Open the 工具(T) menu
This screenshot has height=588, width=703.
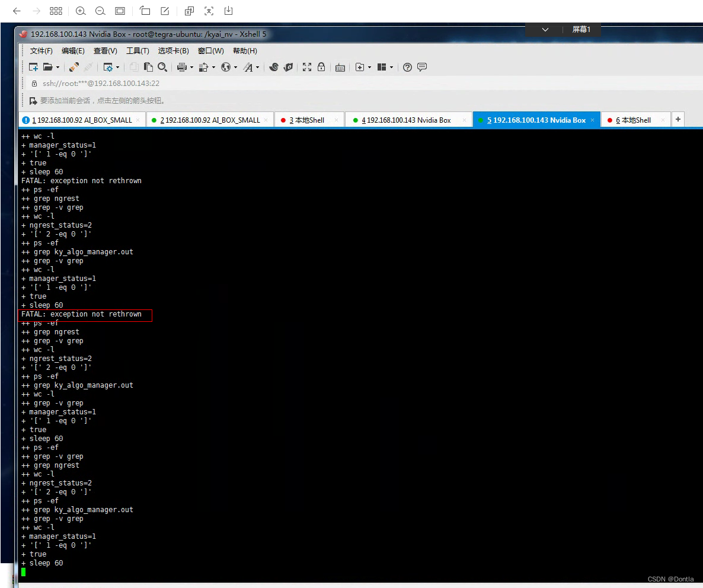(138, 51)
